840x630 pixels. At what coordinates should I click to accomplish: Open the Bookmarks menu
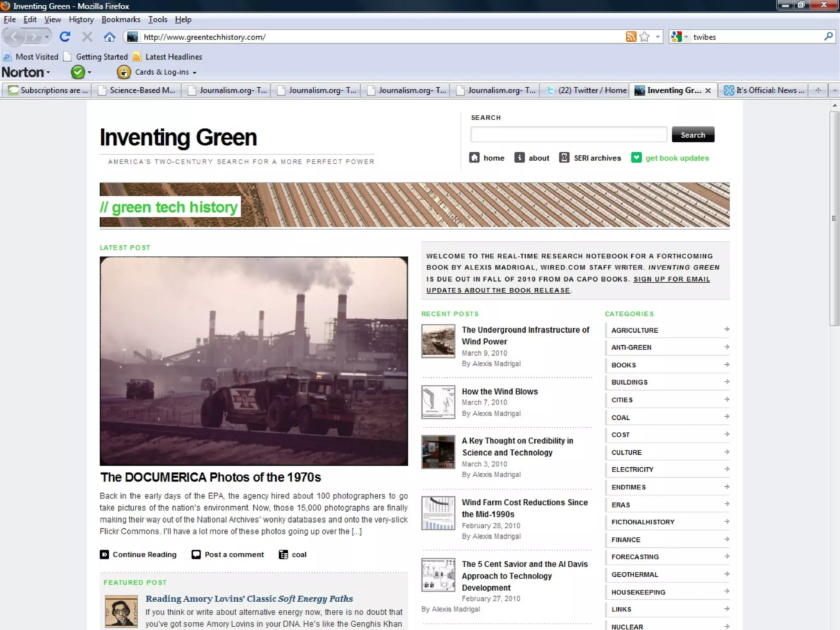click(121, 19)
